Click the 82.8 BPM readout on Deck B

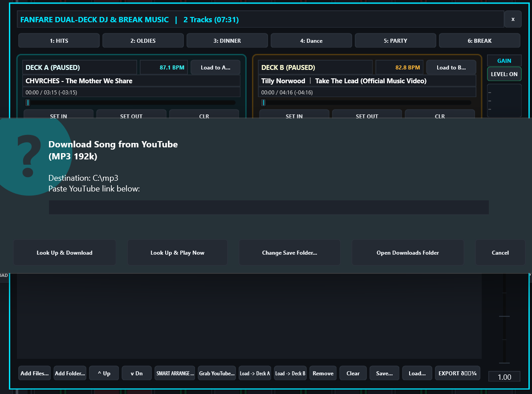click(x=400, y=68)
